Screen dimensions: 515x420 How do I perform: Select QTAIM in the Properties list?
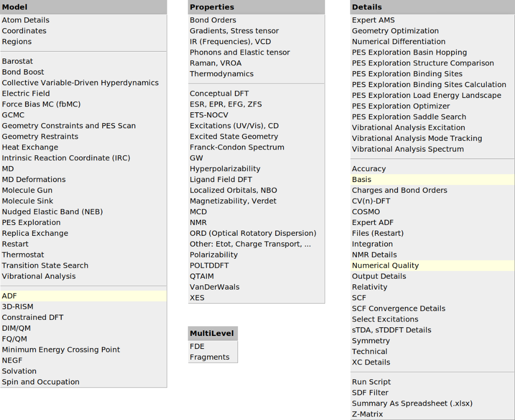[202, 276]
